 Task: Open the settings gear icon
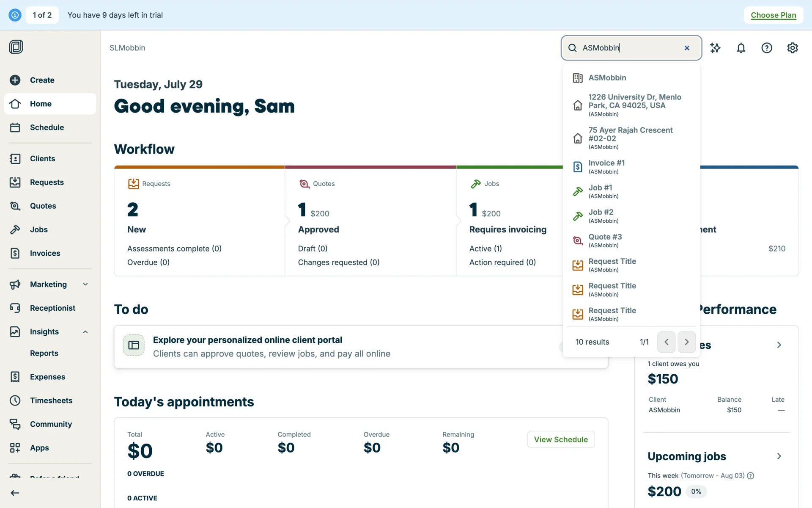[x=792, y=48]
